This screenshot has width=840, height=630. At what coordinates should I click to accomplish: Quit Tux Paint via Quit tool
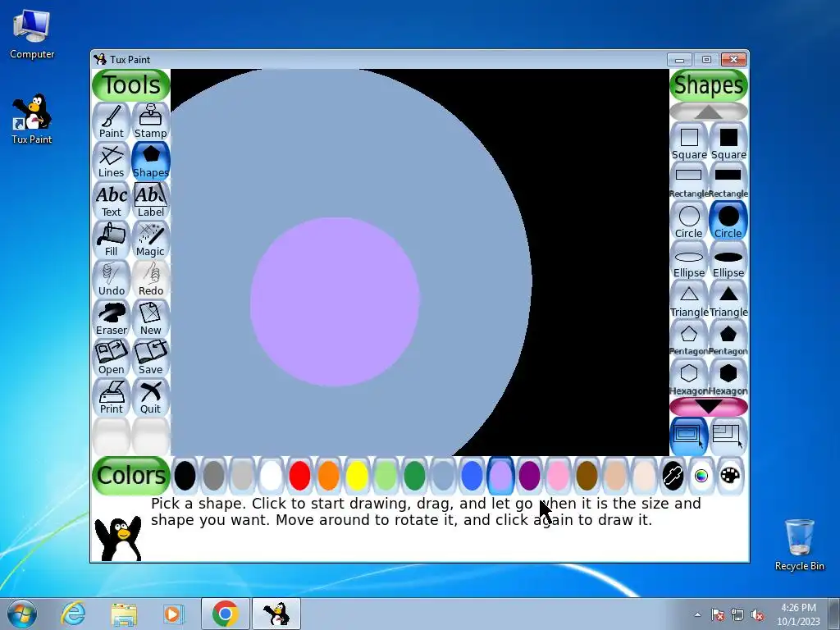[151, 397]
